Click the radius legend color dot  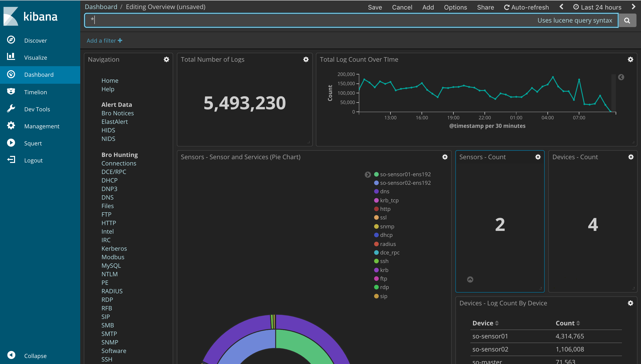[x=376, y=244]
